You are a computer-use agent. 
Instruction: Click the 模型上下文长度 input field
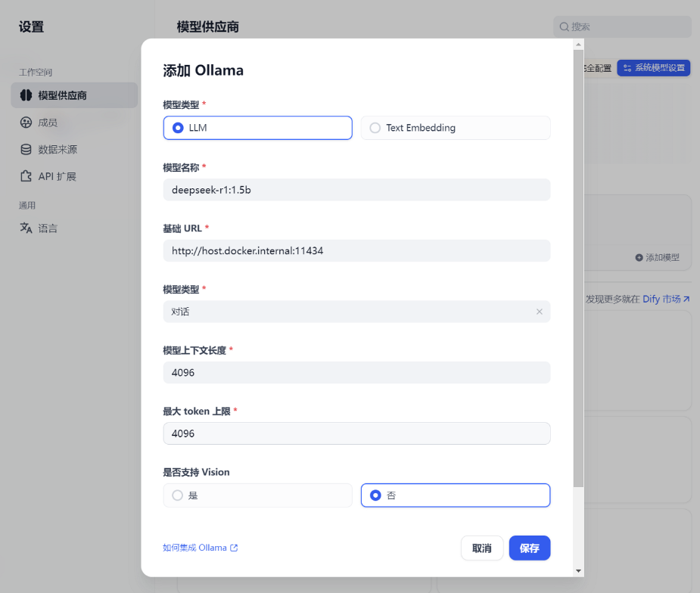(x=356, y=373)
